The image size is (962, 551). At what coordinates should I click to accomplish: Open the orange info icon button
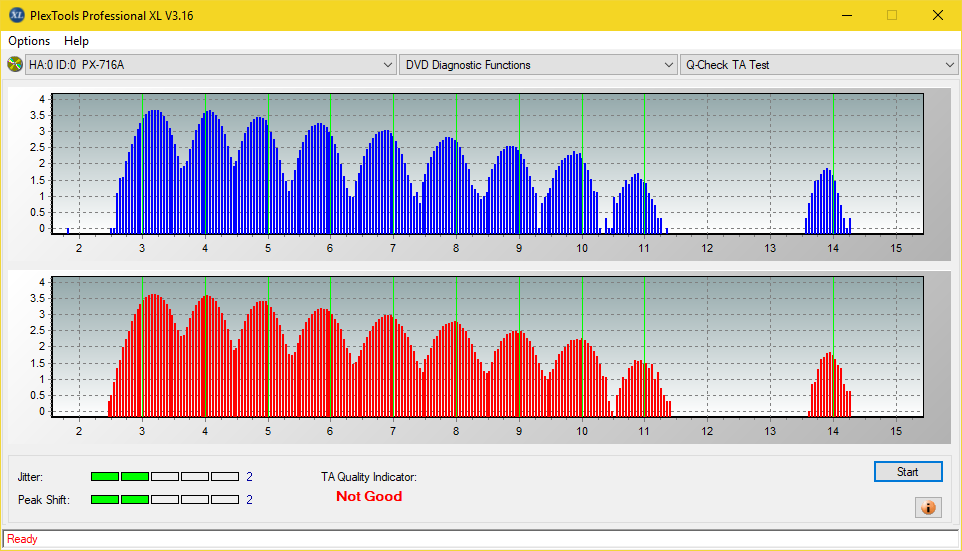(x=928, y=507)
